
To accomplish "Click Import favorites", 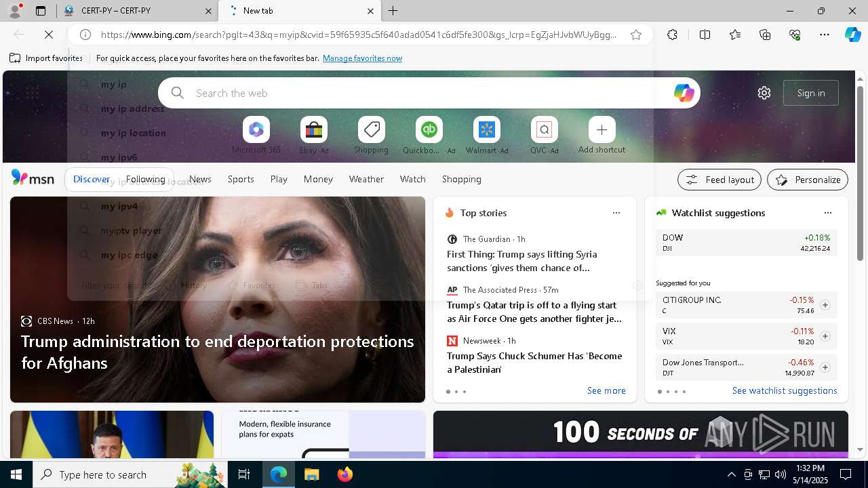I will coord(46,58).
